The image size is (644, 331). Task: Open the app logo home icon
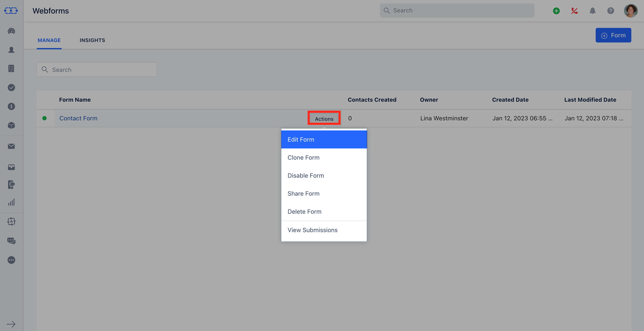[x=11, y=11]
